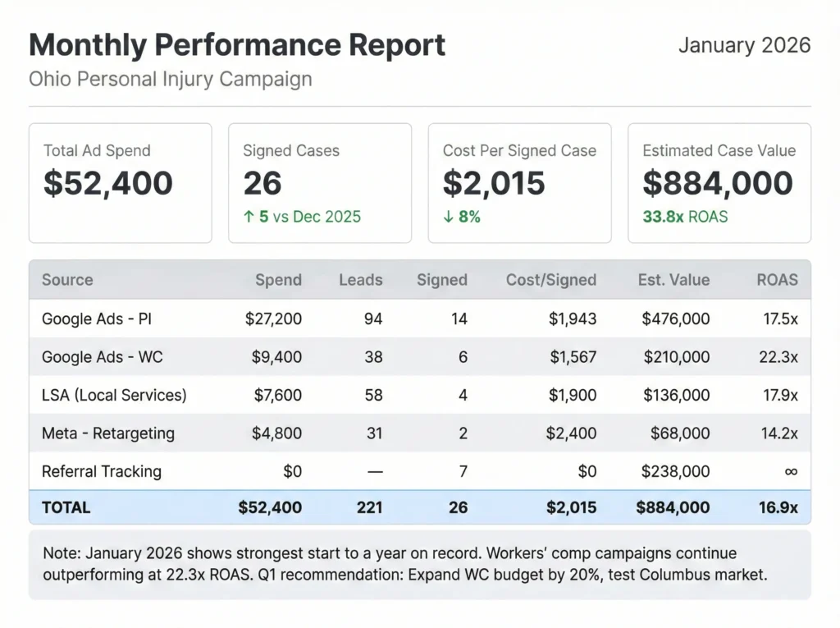
Task: Select the Meta - Retargeting source
Action: tap(108, 433)
